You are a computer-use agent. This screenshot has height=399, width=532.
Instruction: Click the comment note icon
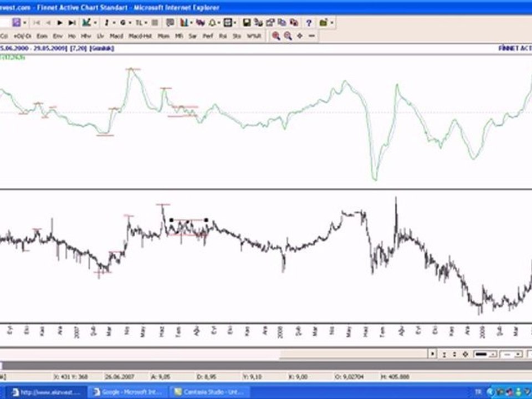click(x=170, y=23)
